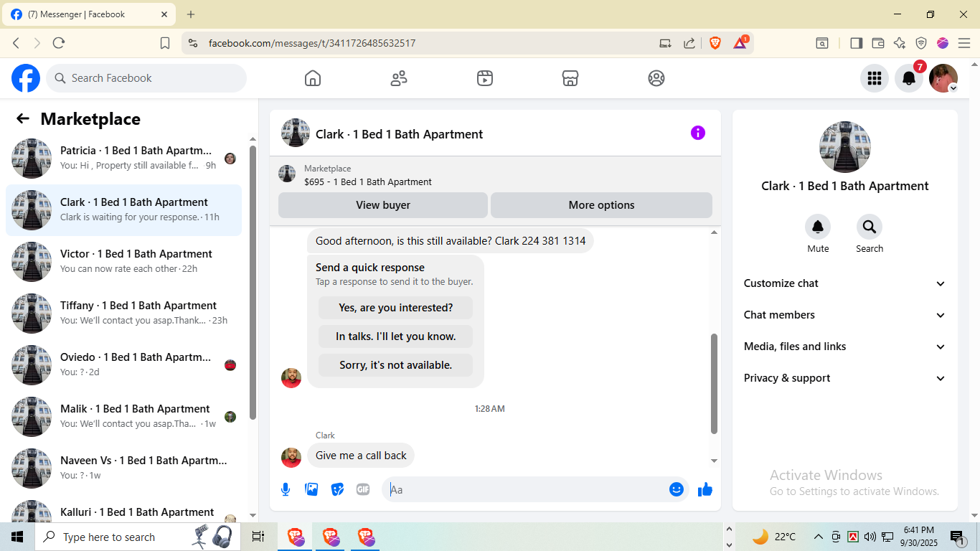Send quick reply 'Sorry, it's not available.'
The width and height of the screenshot is (980, 551).
point(396,365)
